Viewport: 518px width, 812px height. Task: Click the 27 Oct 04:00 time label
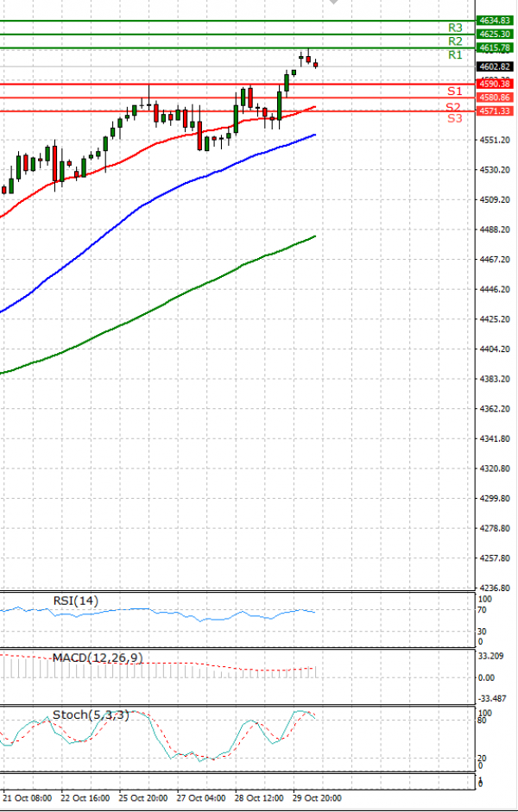click(x=201, y=798)
